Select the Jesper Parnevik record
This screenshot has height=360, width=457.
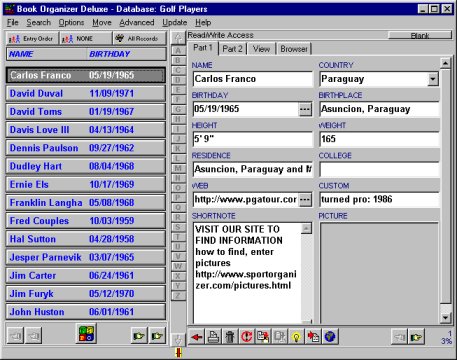click(86, 257)
